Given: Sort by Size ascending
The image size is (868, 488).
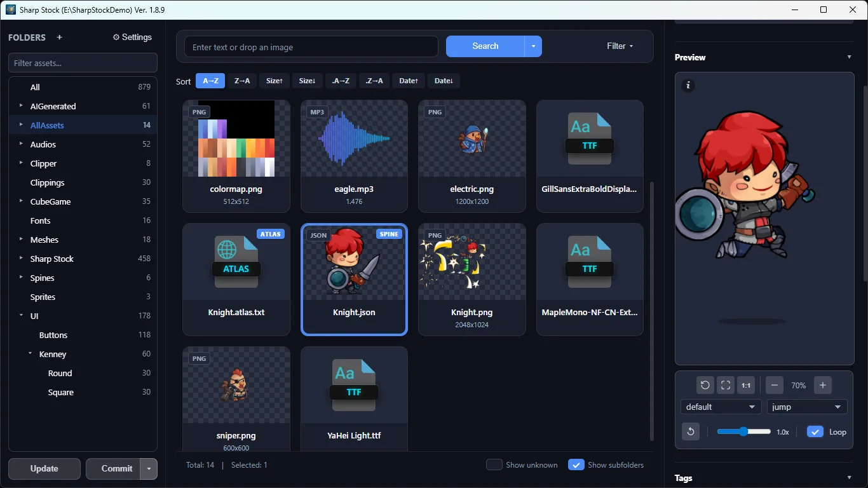Looking at the screenshot, I should point(275,81).
